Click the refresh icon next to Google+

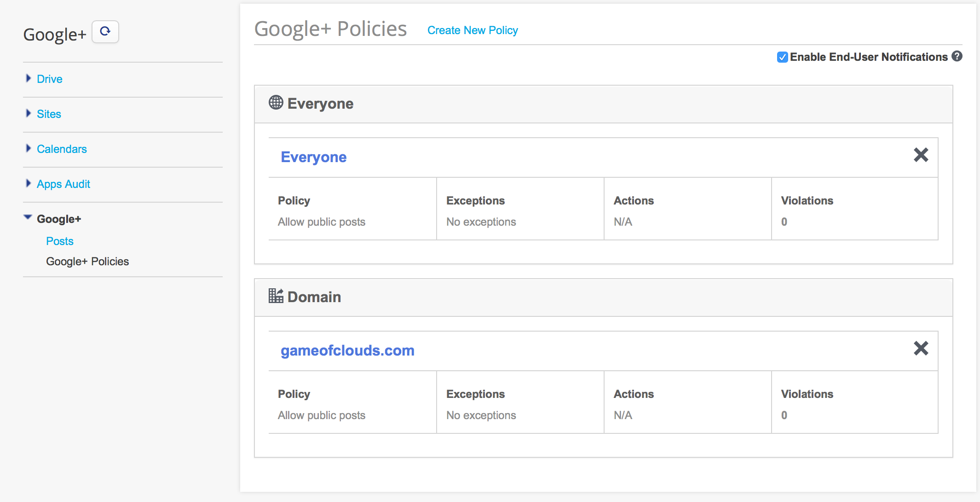(x=105, y=32)
